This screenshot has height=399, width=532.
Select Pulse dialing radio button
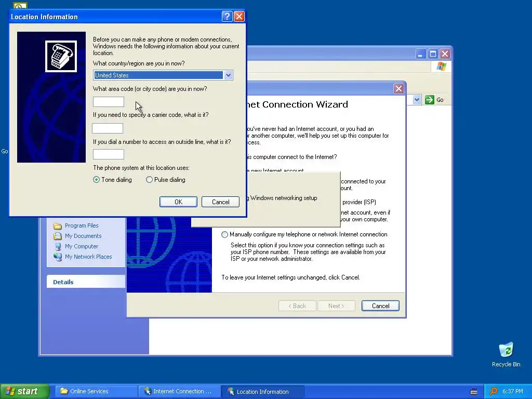(149, 180)
